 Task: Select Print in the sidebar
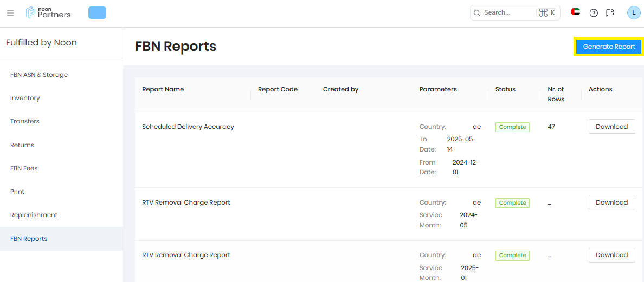61,192
